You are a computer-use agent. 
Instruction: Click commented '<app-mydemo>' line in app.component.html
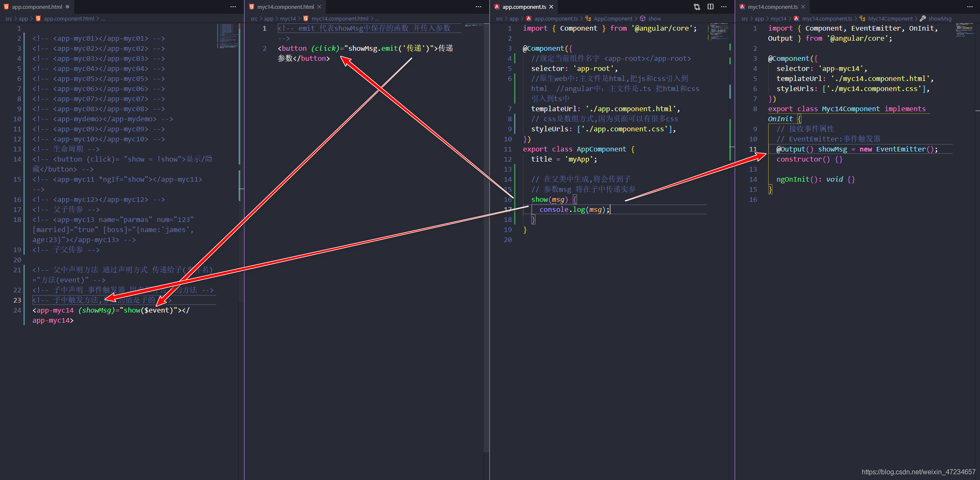pyautogui.click(x=103, y=119)
